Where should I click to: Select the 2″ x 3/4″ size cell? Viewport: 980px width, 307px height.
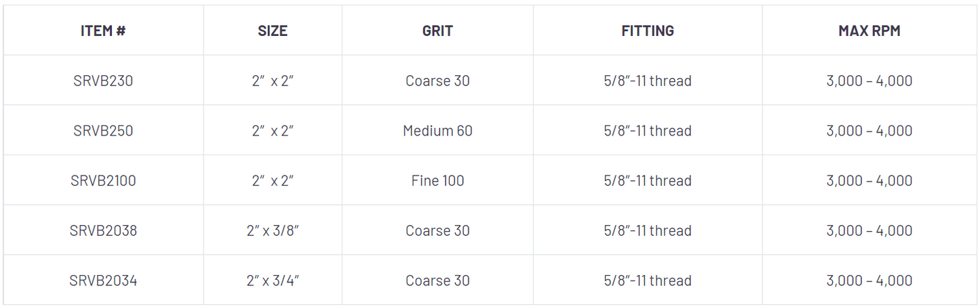point(273,281)
